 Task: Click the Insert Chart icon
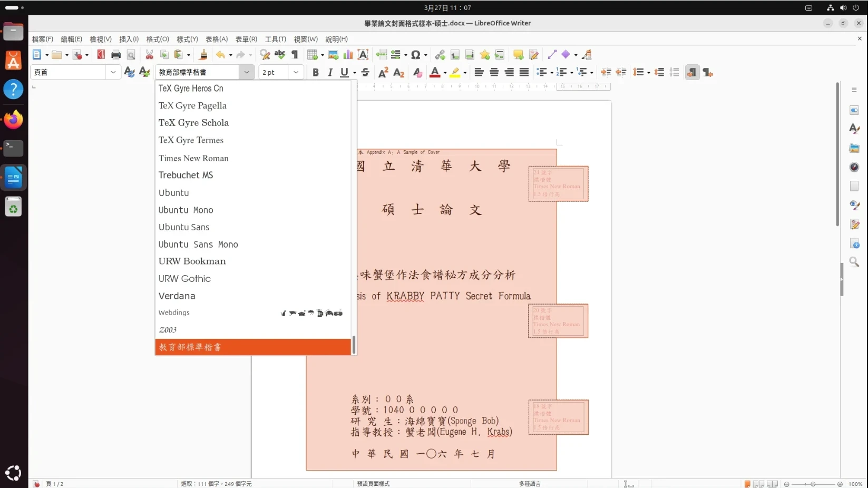[x=348, y=55]
